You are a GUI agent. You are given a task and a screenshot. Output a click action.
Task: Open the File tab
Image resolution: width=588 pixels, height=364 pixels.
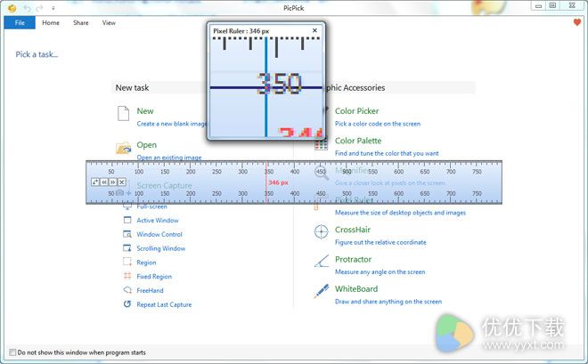[x=20, y=22]
